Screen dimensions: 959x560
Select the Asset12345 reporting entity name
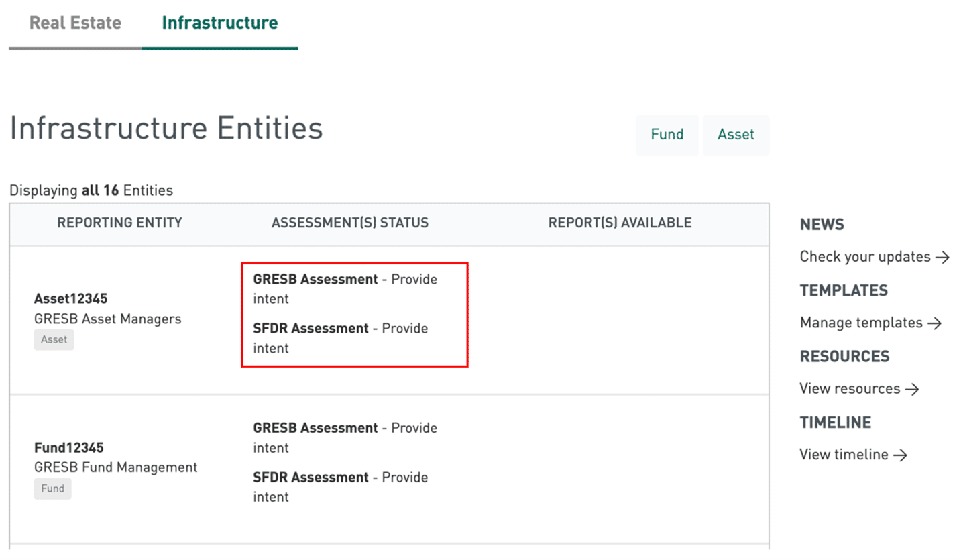tap(70, 299)
